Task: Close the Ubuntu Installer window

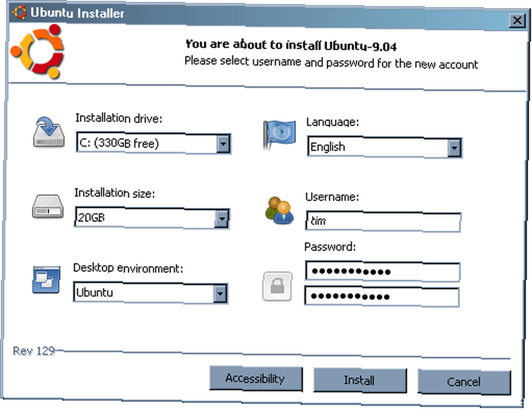Action: 517,21
